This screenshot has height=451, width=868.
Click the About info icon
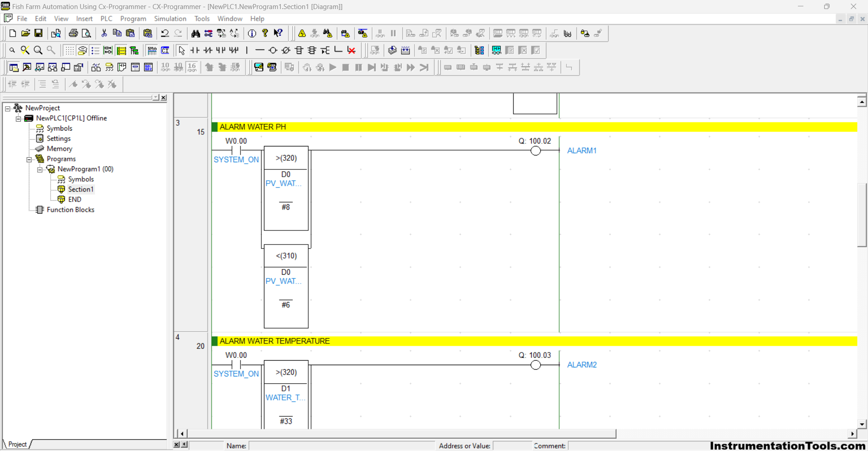click(x=252, y=33)
